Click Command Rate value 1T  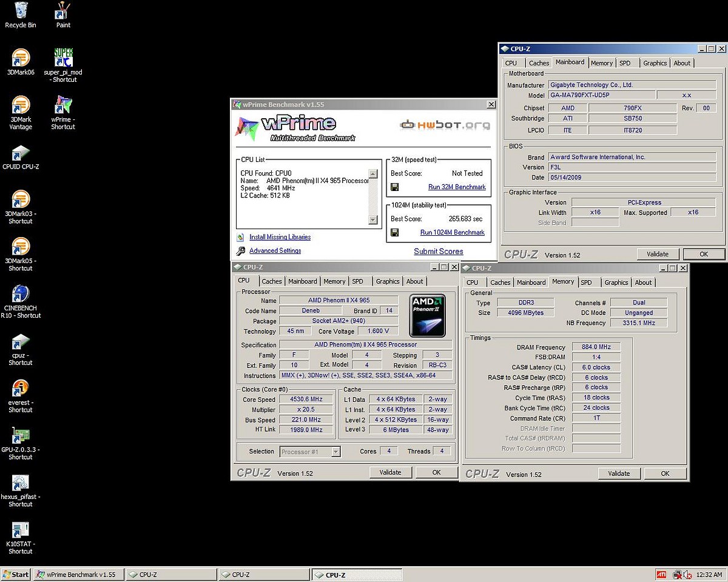pos(596,418)
